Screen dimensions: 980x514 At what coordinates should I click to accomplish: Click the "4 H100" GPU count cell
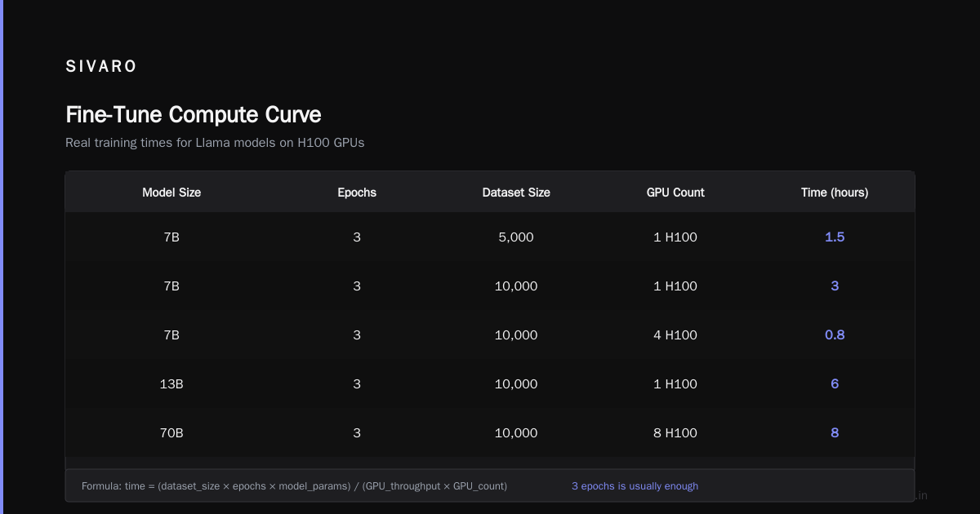pos(675,335)
